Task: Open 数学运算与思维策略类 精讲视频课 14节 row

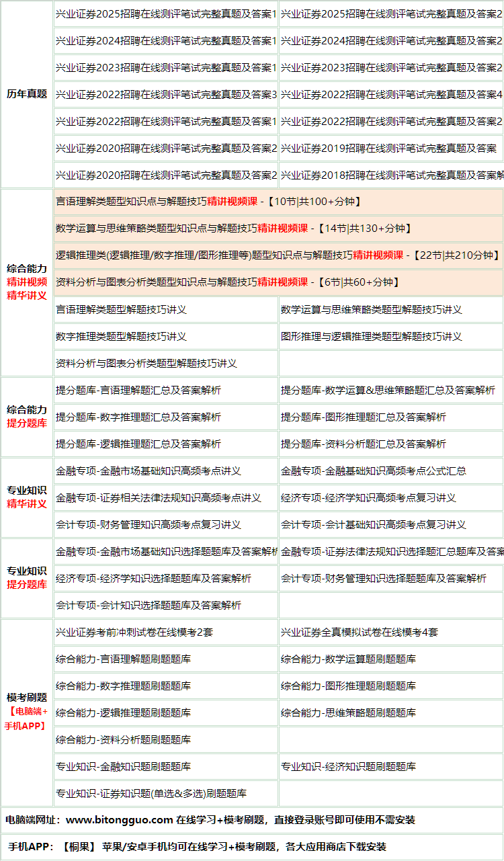Action: pyautogui.click(x=279, y=229)
